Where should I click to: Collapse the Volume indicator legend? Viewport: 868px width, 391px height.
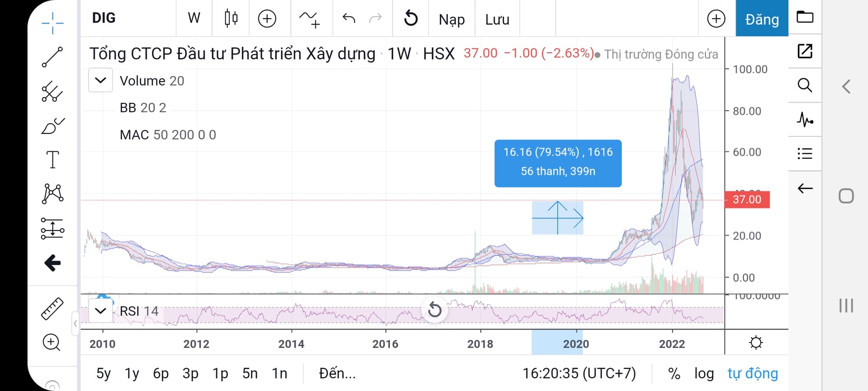[x=100, y=81]
